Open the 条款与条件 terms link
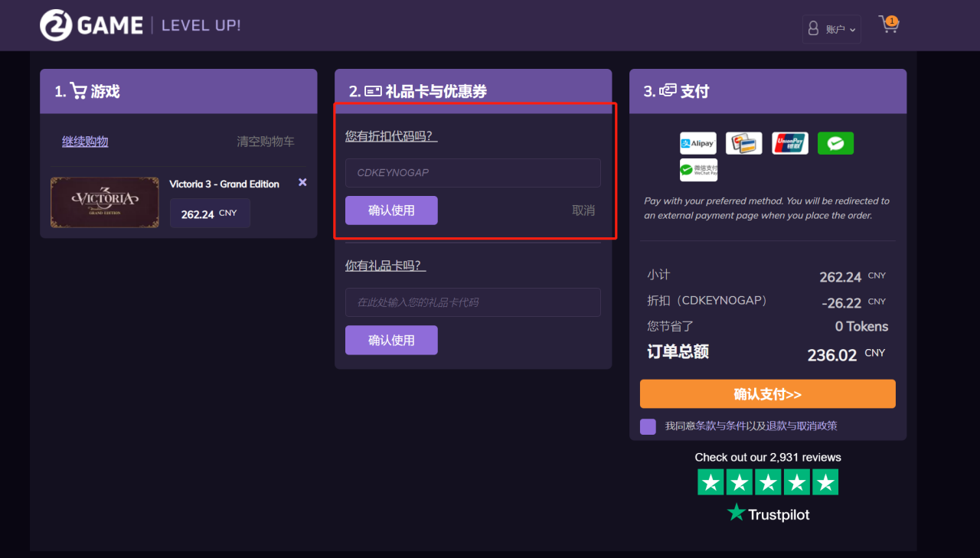 [x=722, y=426]
